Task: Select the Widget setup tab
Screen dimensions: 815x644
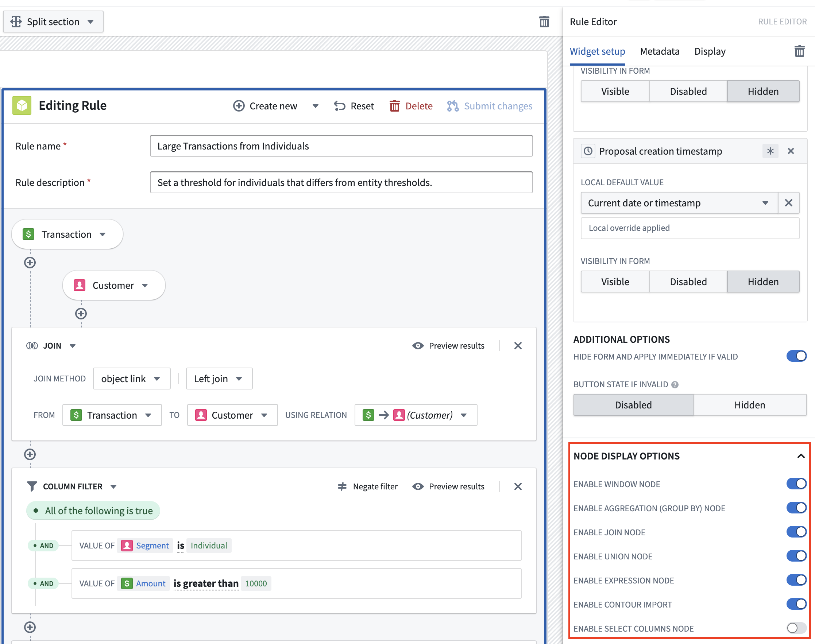Action: 597,51
